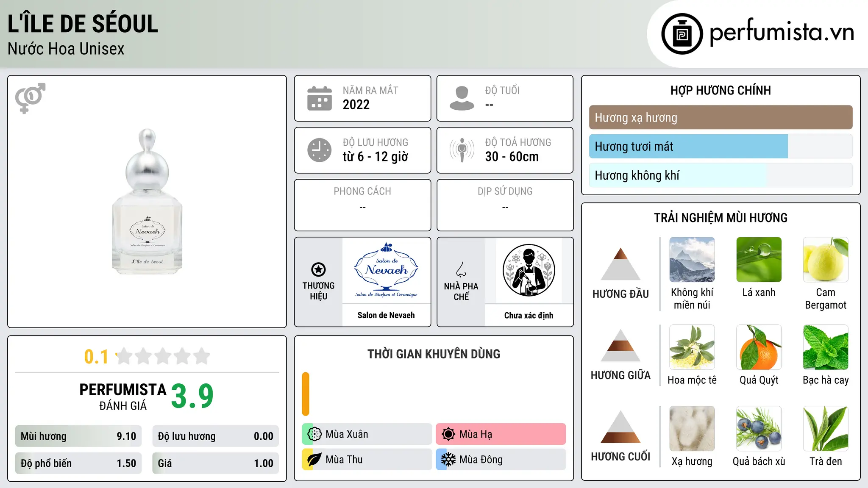Screen dimensions: 868x488
Task: Click the Hương giữa pyramid icon
Action: click(620, 345)
